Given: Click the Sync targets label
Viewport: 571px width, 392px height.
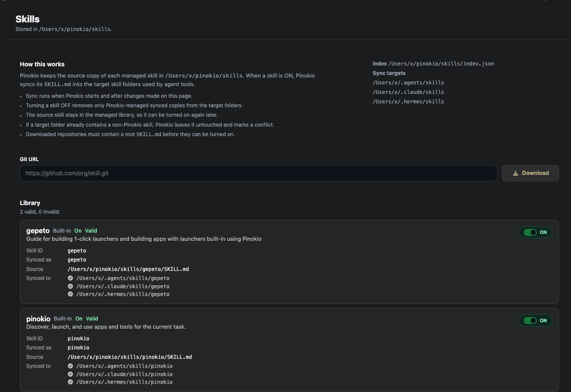Looking at the screenshot, I should click(389, 73).
